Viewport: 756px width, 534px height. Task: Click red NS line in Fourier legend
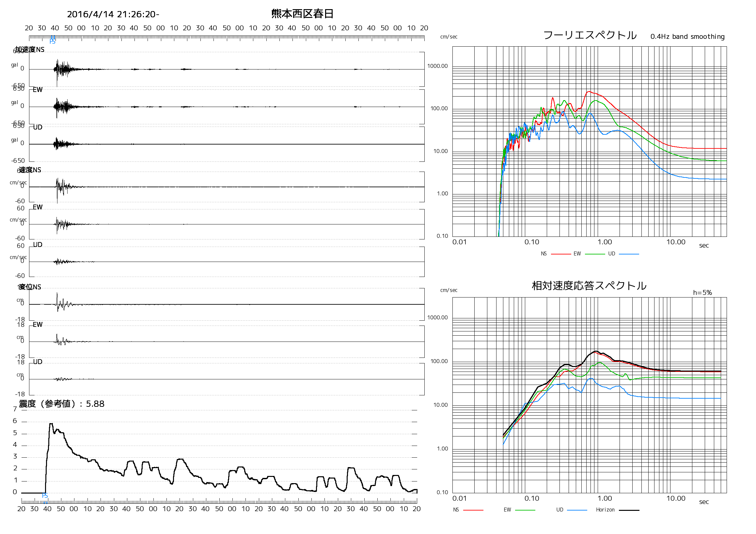tap(561, 254)
